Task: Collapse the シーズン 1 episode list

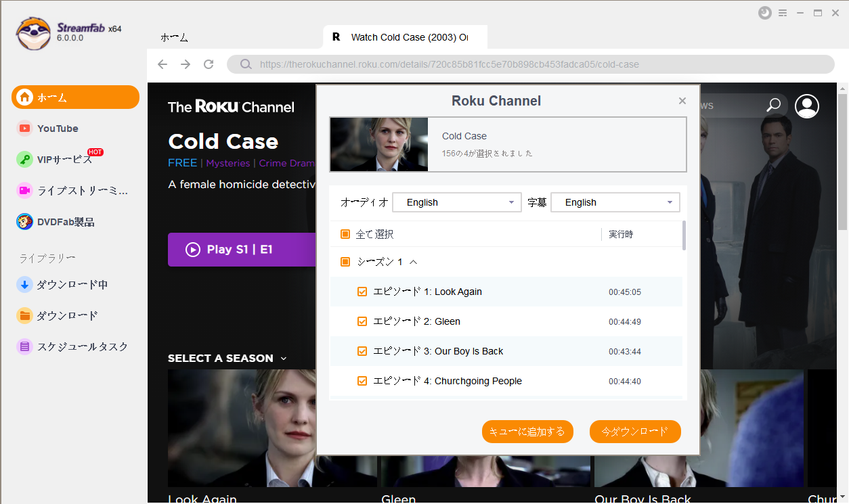Action: (x=414, y=262)
